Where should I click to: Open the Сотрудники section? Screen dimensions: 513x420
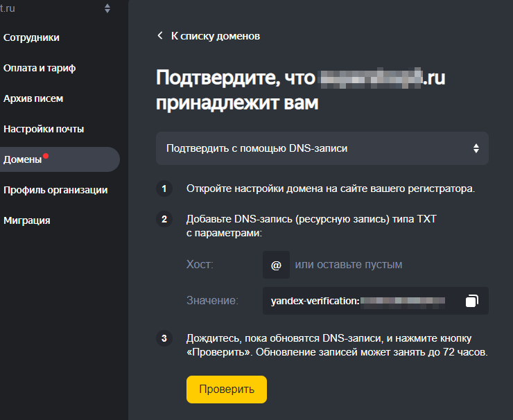pos(31,37)
